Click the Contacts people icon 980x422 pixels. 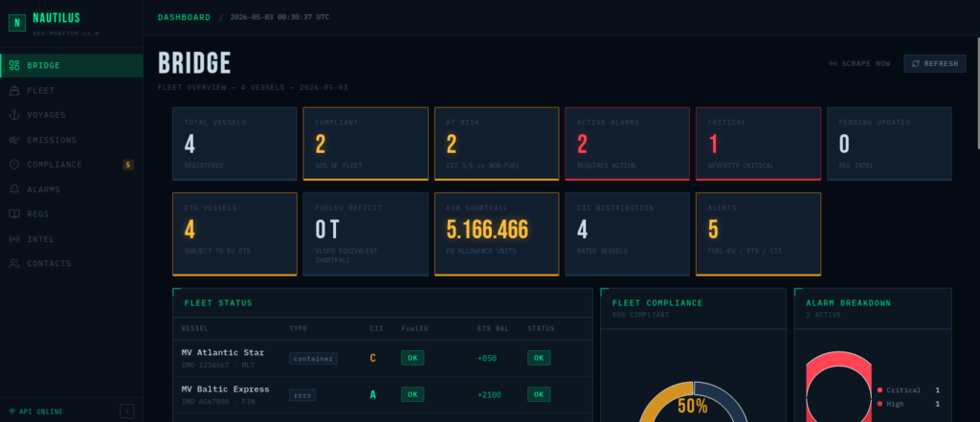(14, 263)
